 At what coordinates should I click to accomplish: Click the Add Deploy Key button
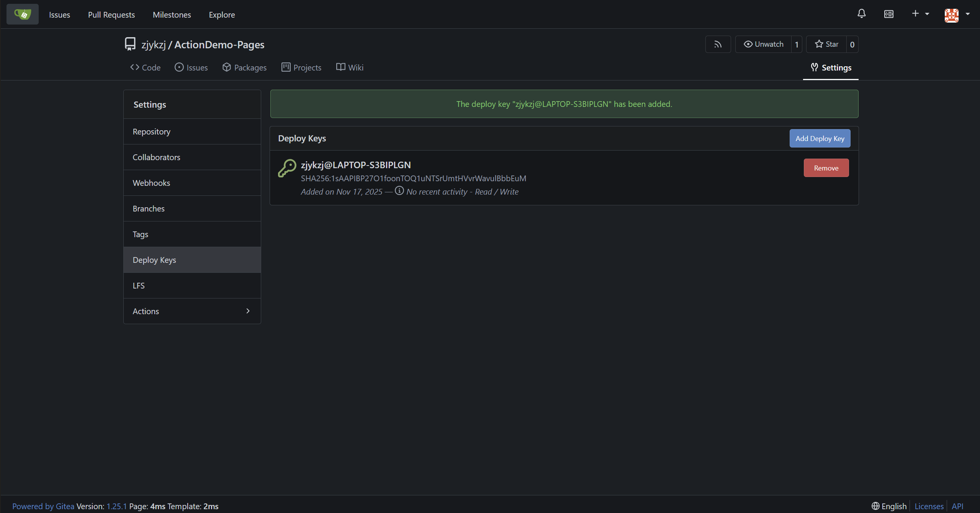[x=820, y=138]
